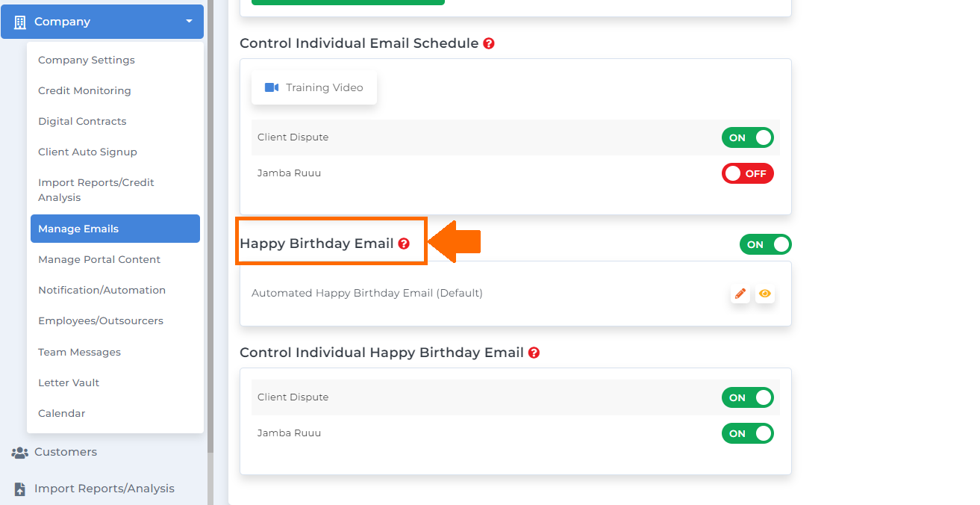This screenshot has height=505, width=980.
Task: Select Notification/Automation in sidebar
Action: [102, 290]
